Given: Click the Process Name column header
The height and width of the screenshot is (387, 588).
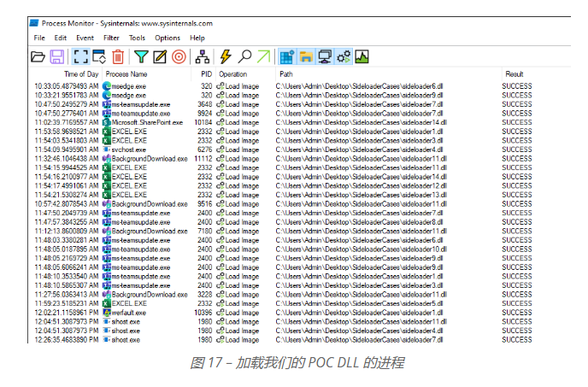Looking at the screenshot, I should (126, 74).
